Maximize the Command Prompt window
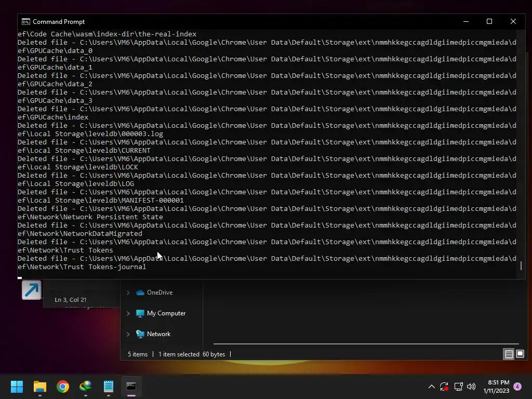The width and height of the screenshot is (532, 399). pos(489,21)
